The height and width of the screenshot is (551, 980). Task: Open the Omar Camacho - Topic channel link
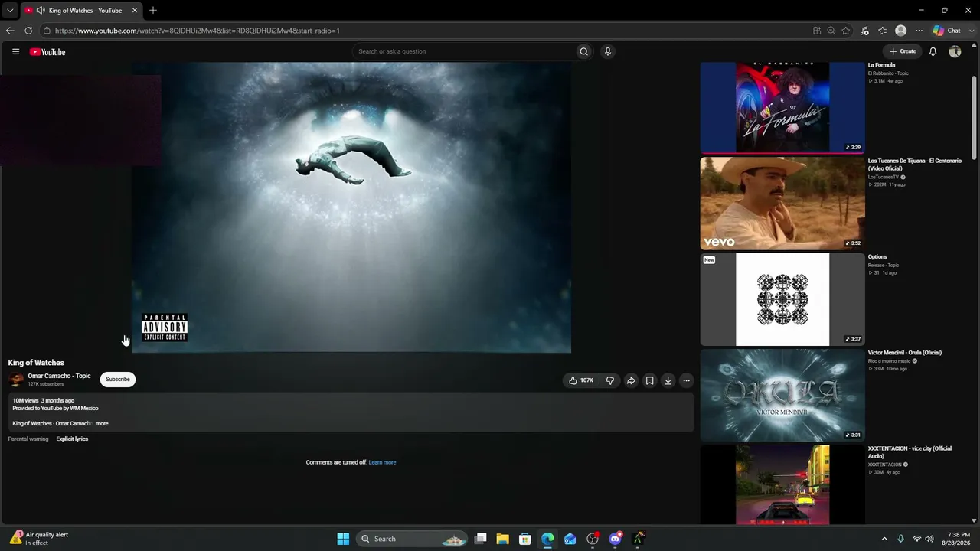click(x=59, y=376)
